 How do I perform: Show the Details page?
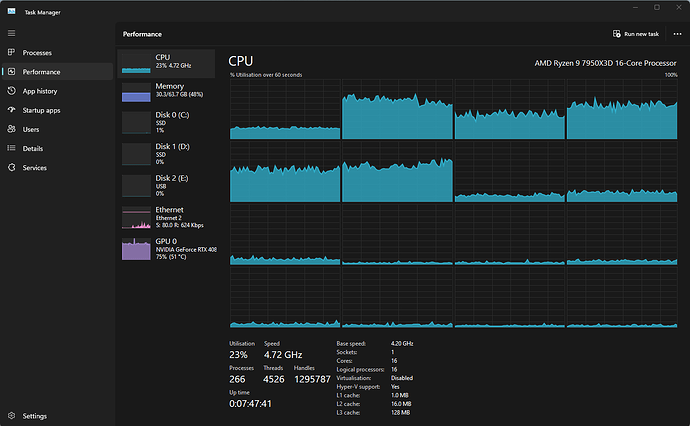click(57, 148)
